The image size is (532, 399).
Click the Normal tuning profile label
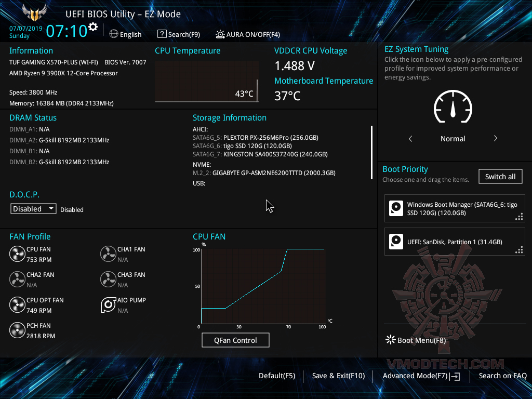tap(453, 139)
